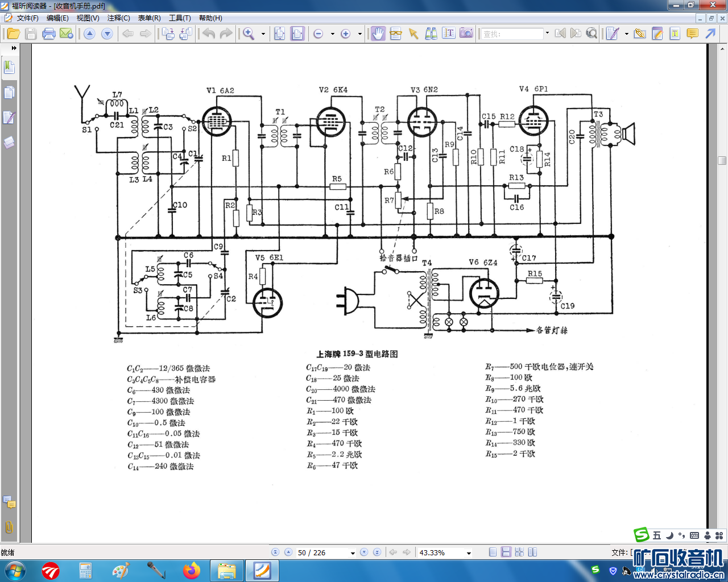Open the 编辑(E) menu

pyautogui.click(x=57, y=18)
